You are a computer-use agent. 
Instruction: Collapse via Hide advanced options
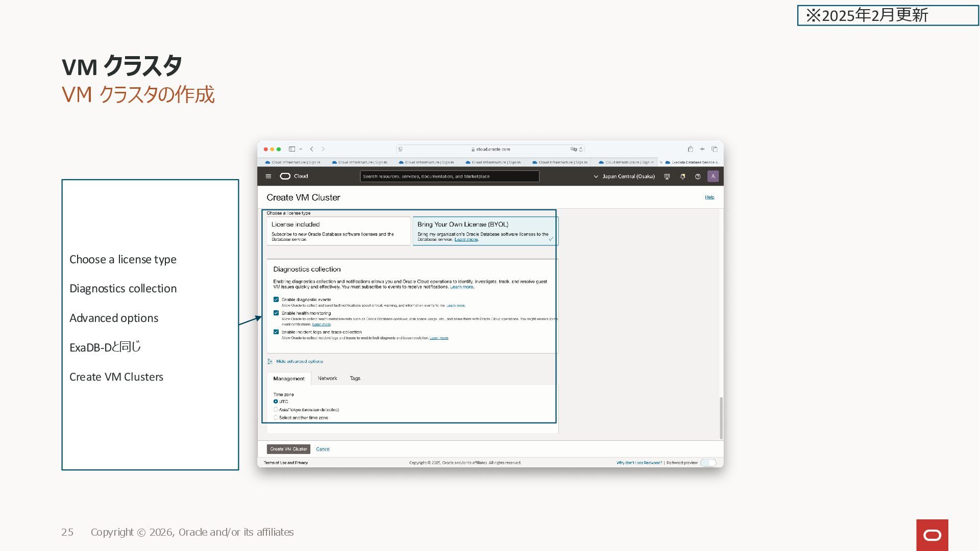(x=299, y=361)
